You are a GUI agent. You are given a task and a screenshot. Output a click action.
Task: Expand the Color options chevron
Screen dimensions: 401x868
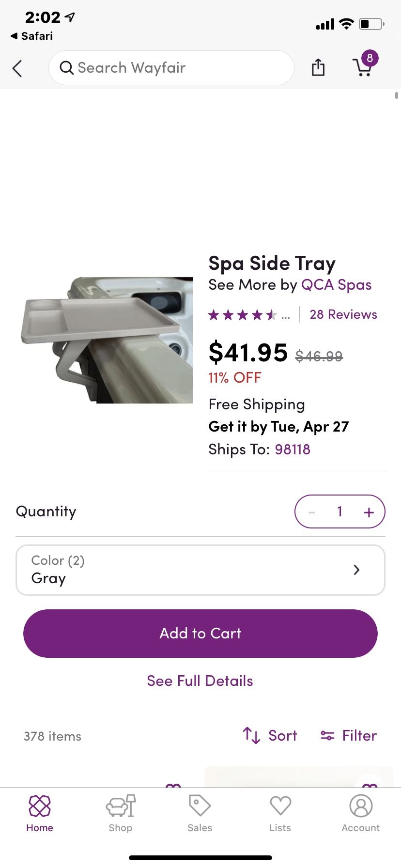356,570
